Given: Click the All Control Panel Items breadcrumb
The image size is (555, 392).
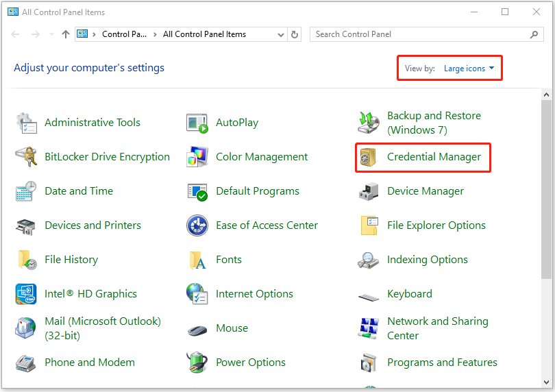Looking at the screenshot, I should pos(204,34).
